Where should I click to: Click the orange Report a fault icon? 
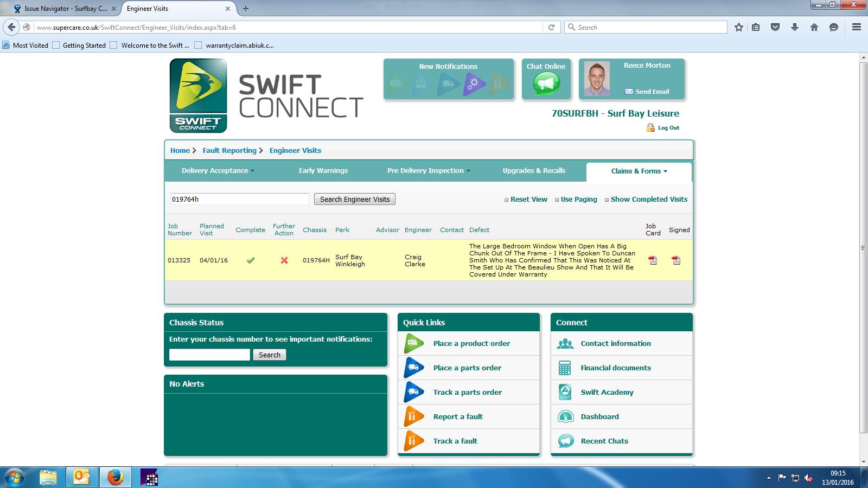point(414,416)
